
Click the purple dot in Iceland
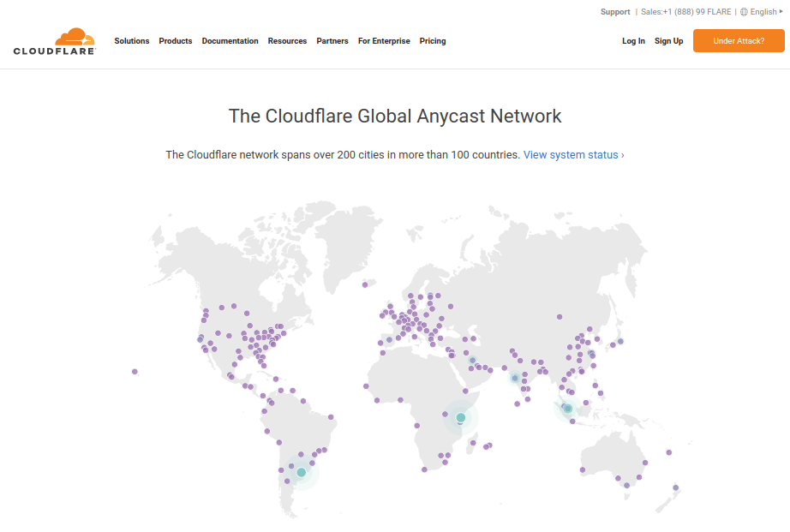(x=365, y=285)
